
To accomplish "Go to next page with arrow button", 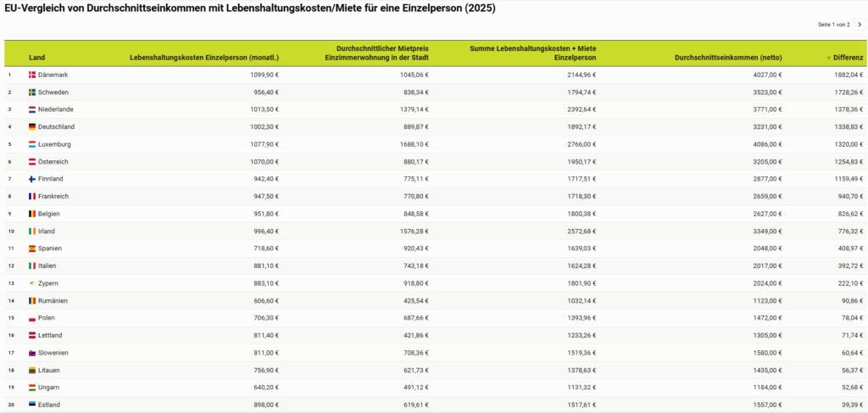I will [858, 25].
